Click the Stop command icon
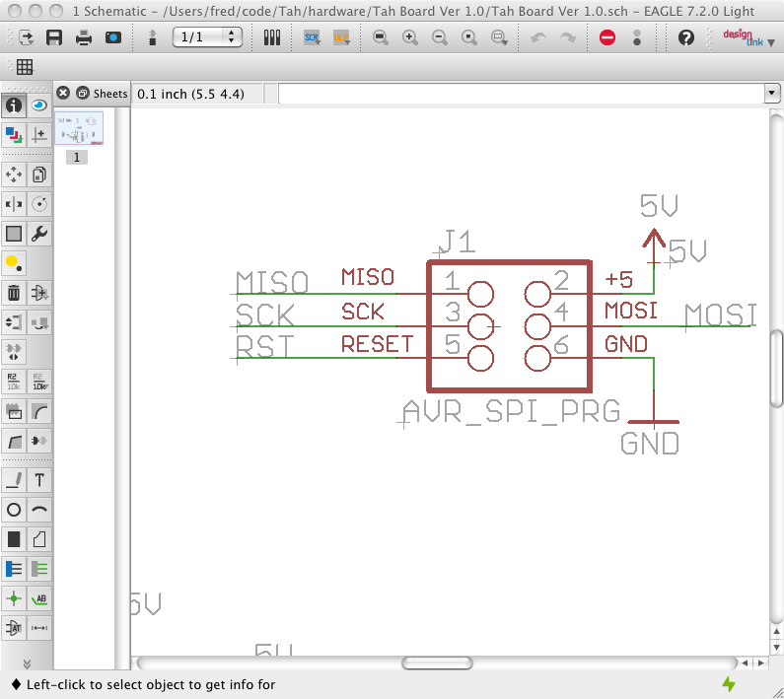784x699 pixels. point(607,37)
